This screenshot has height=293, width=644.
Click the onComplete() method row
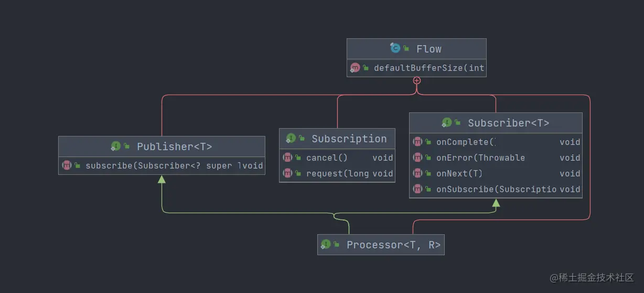click(496, 142)
